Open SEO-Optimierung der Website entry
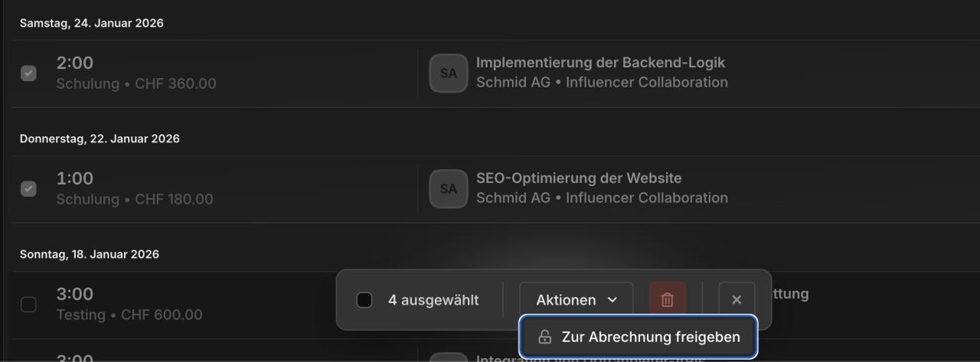The width and height of the screenshot is (980, 362). tap(579, 178)
